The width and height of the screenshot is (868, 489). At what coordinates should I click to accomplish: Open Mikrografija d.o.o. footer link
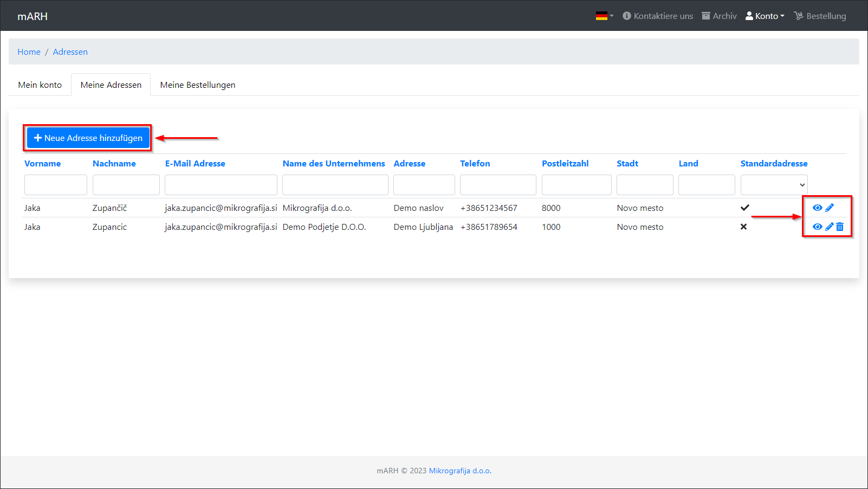pos(460,471)
